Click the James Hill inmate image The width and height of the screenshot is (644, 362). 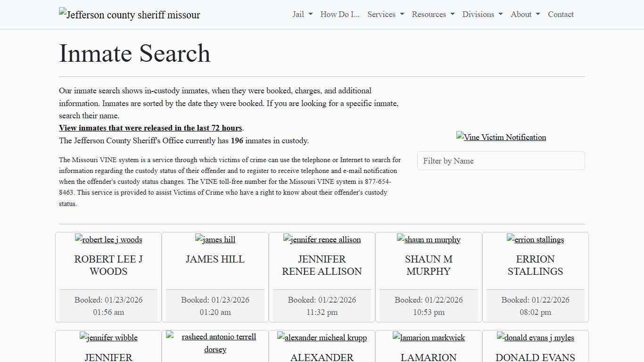(x=215, y=239)
